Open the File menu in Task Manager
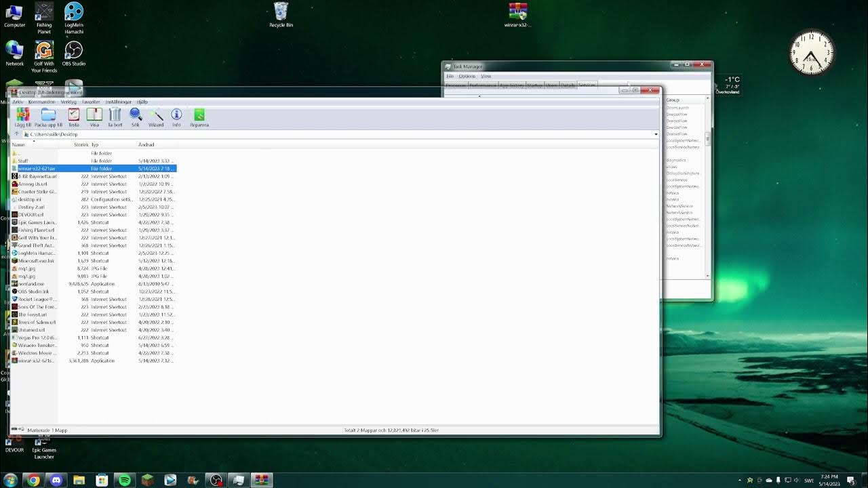868x488 pixels. (x=450, y=76)
